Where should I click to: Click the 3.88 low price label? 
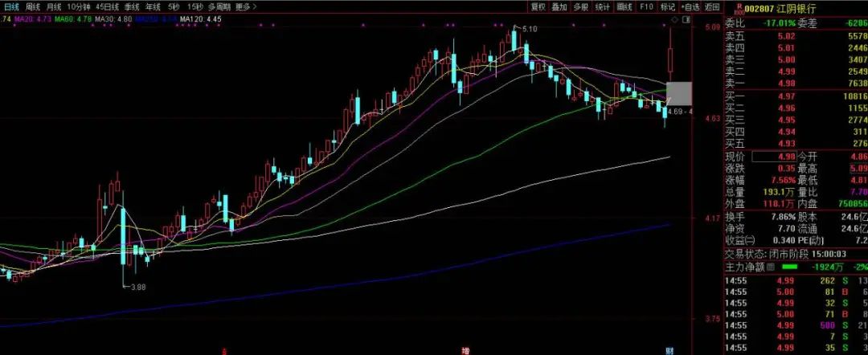138,287
